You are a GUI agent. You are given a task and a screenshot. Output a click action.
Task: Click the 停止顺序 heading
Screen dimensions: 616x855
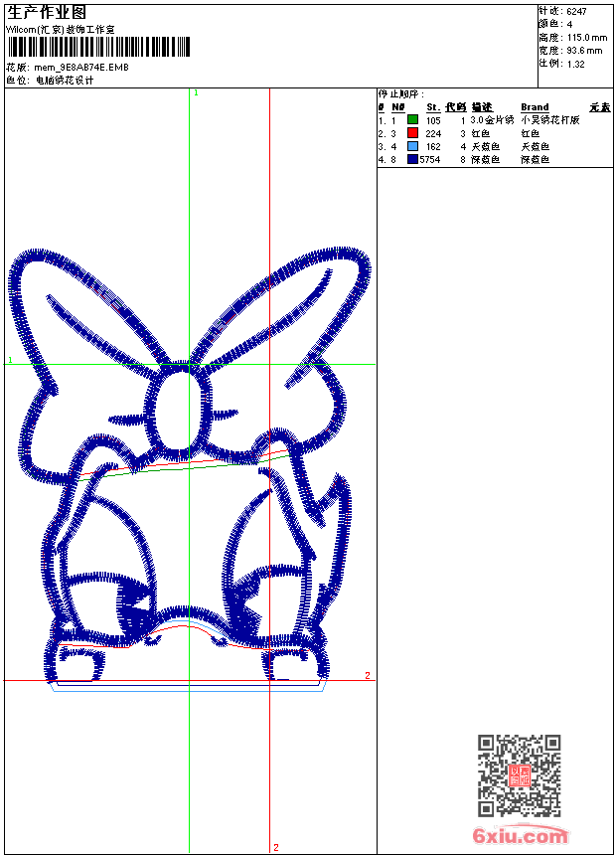[x=401, y=93]
